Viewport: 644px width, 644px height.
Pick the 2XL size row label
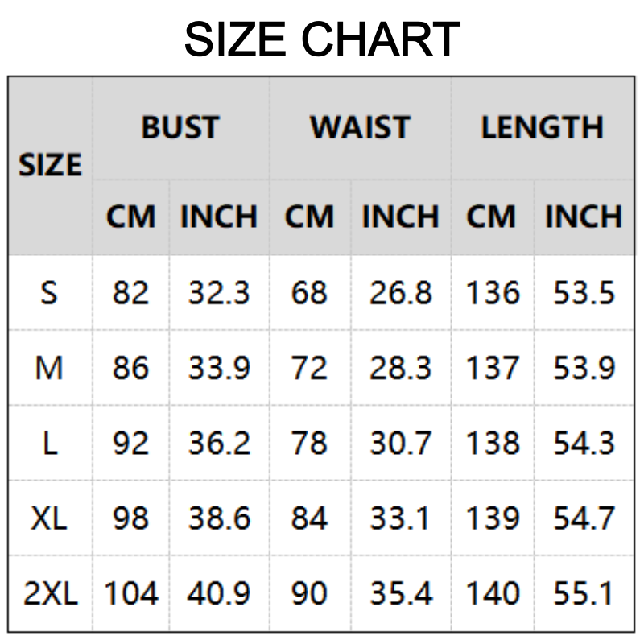[x=50, y=594]
